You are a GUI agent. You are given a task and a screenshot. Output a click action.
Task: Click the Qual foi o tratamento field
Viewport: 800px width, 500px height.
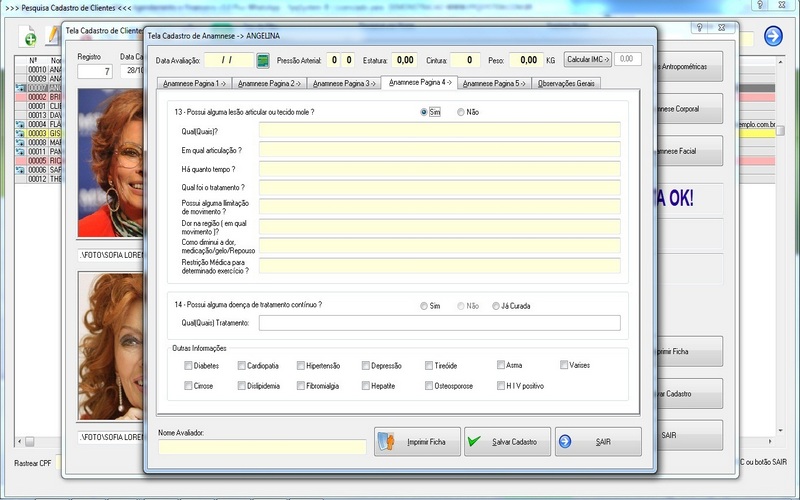click(x=440, y=187)
